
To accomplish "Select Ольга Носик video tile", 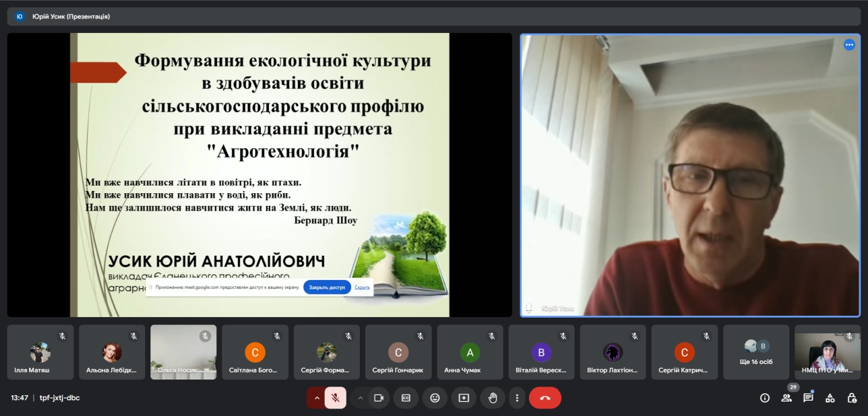I will tap(183, 352).
